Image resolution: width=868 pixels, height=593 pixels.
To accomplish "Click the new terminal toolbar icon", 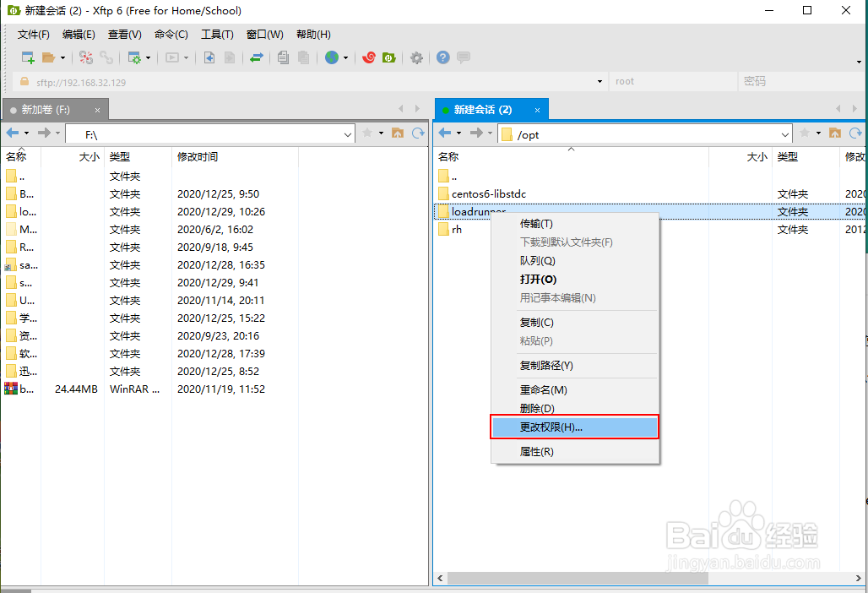I will [x=173, y=57].
